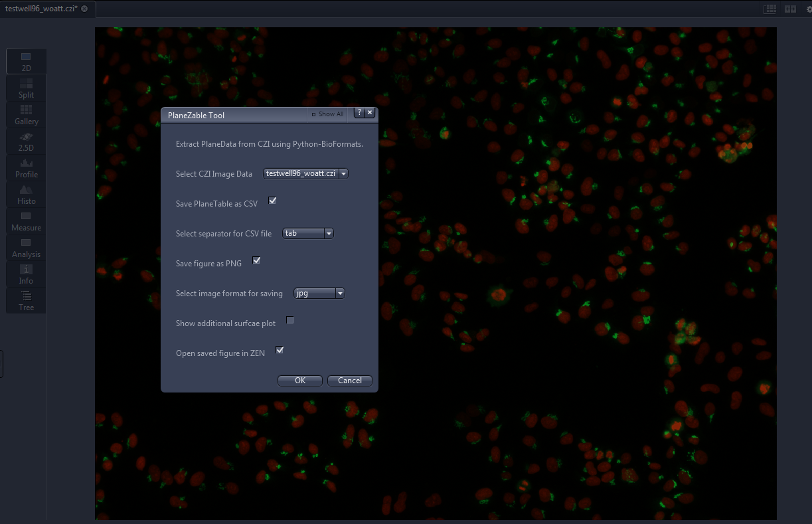Close the PlaneZable Tool dialog with X
Image resolution: width=812 pixels, height=524 pixels.
tap(370, 112)
